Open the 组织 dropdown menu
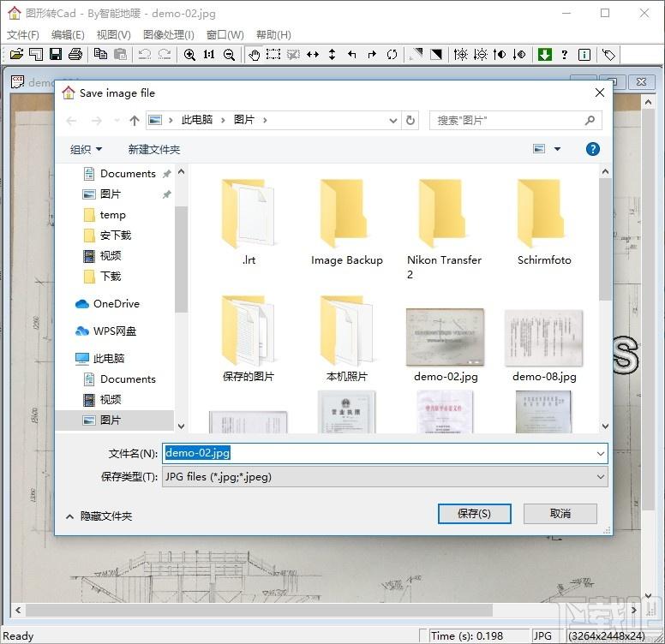Viewport: 665px width, 644px height. click(x=86, y=149)
